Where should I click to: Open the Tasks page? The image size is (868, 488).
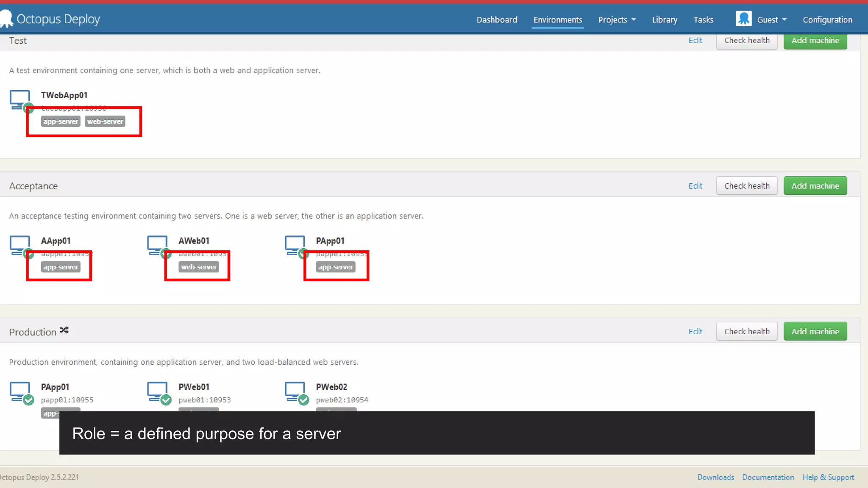(x=703, y=20)
